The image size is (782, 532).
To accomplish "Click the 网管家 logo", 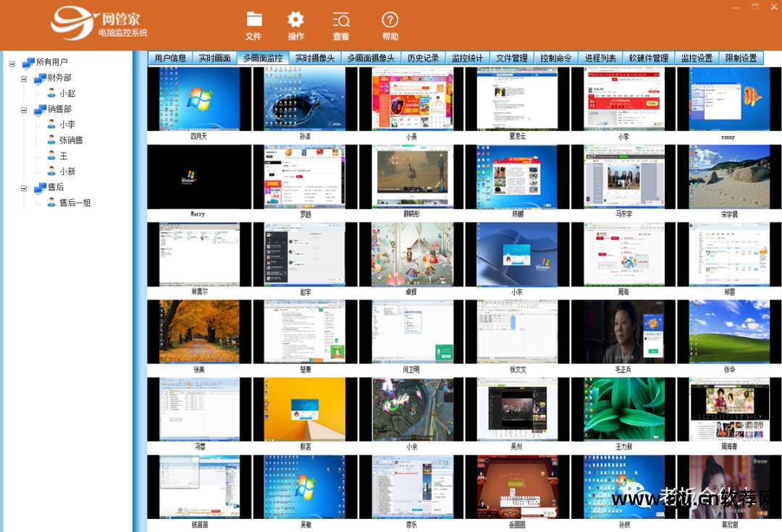I will [x=98, y=23].
